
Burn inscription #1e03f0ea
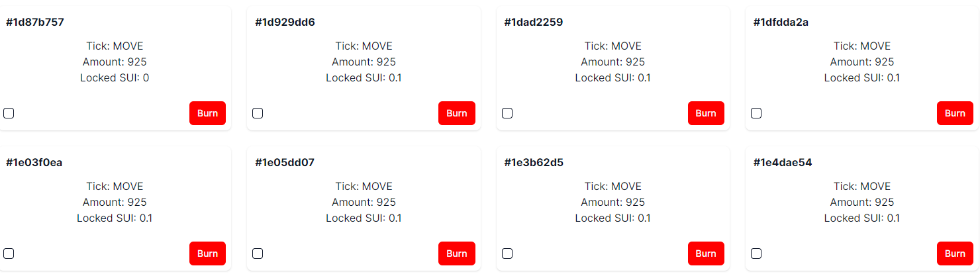coord(207,253)
